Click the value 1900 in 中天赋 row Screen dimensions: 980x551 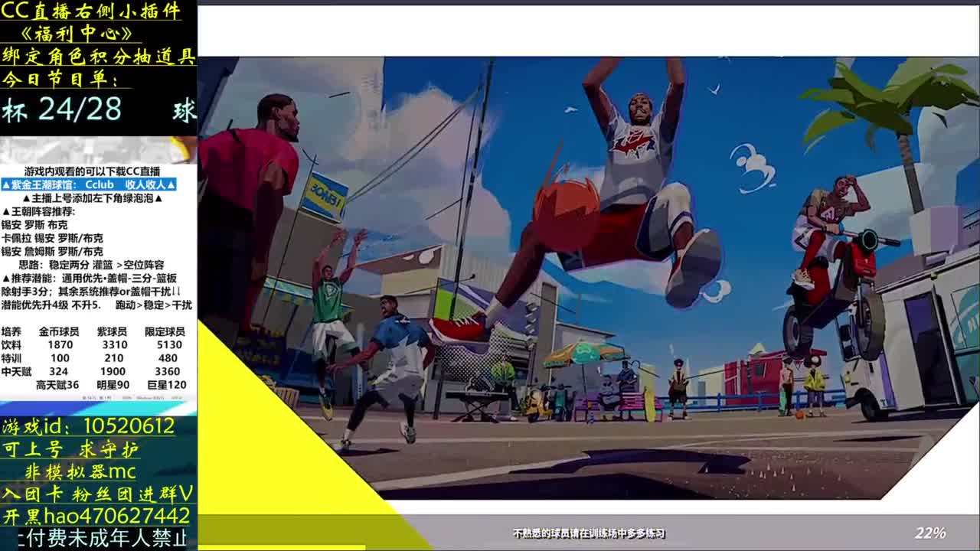click(113, 371)
